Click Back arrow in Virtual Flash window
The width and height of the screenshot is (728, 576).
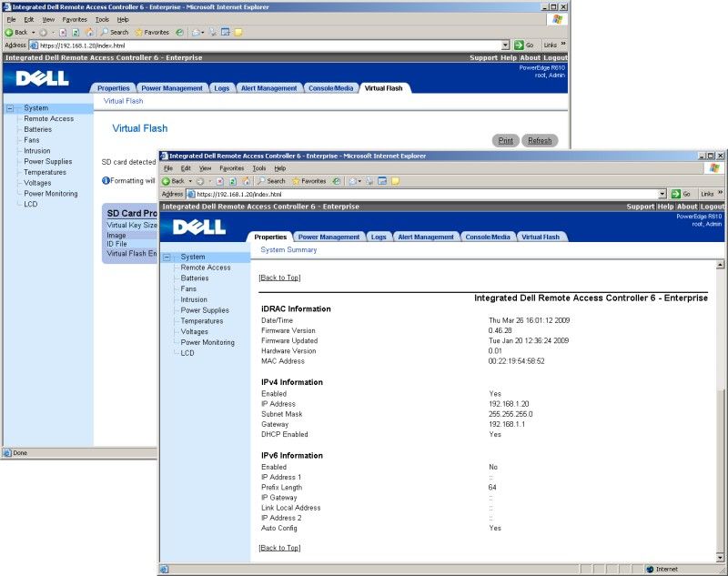tap(9, 33)
